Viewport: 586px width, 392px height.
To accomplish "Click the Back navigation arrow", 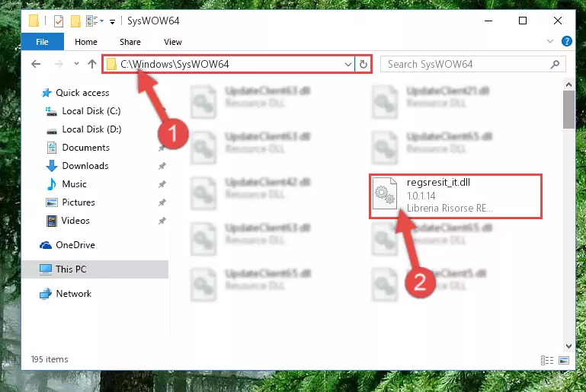I will click(36, 64).
